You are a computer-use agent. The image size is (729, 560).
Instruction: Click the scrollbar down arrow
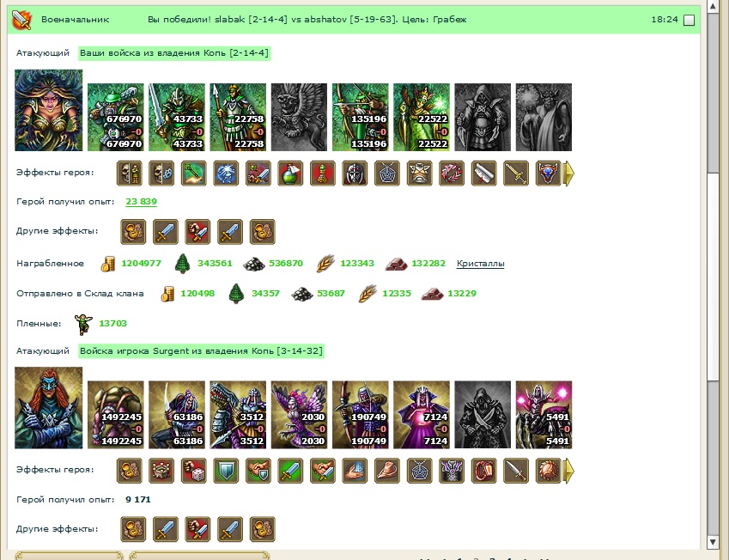pos(714,542)
